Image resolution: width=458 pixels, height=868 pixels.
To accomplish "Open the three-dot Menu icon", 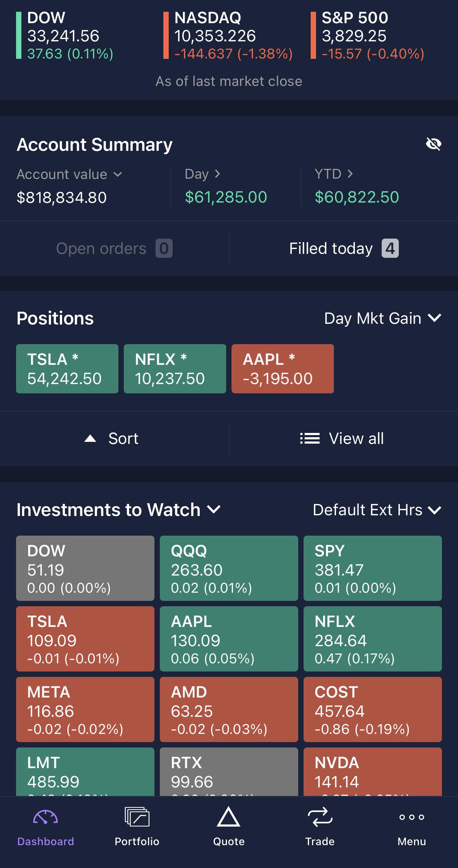I will pos(412,817).
